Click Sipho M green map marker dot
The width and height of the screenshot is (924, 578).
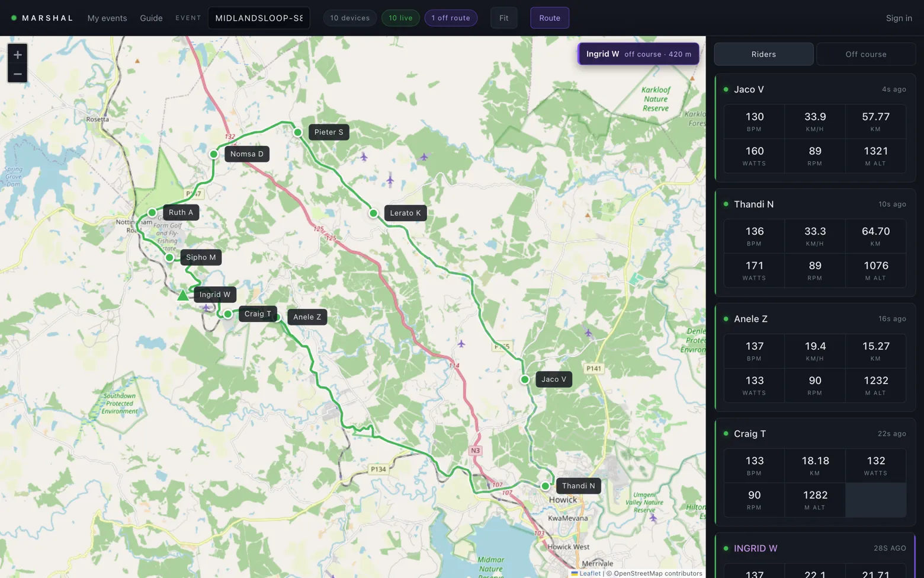coord(169,257)
